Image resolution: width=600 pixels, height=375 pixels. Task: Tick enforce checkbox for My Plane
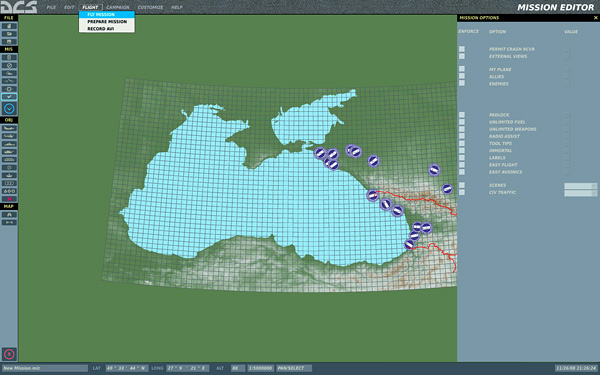(x=462, y=69)
